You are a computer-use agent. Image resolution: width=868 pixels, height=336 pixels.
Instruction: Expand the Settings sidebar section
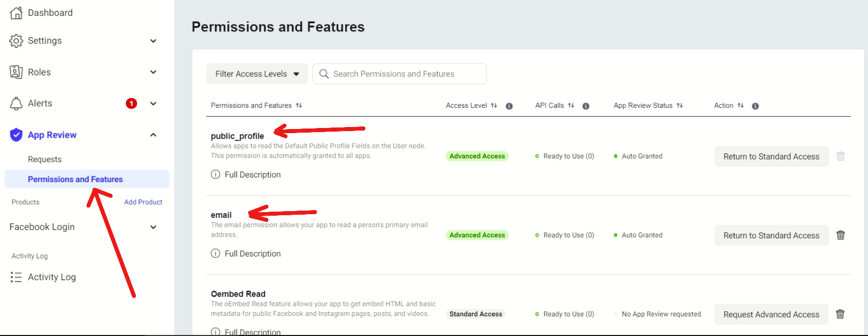pyautogui.click(x=153, y=41)
